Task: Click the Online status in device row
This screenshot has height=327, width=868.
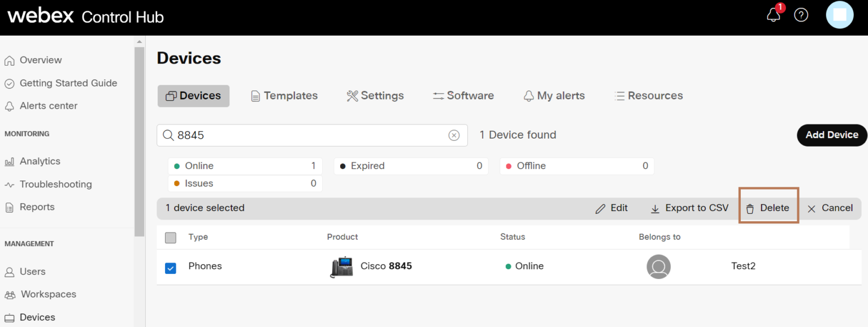Action: point(524,266)
